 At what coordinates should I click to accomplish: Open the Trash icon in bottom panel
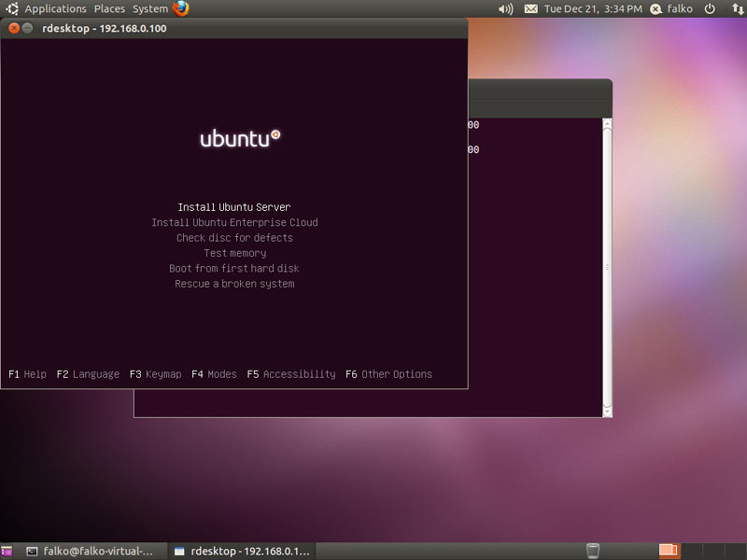(592, 551)
